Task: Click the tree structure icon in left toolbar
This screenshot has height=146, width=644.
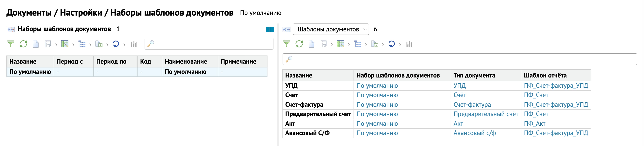Action: (x=82, y=44)
